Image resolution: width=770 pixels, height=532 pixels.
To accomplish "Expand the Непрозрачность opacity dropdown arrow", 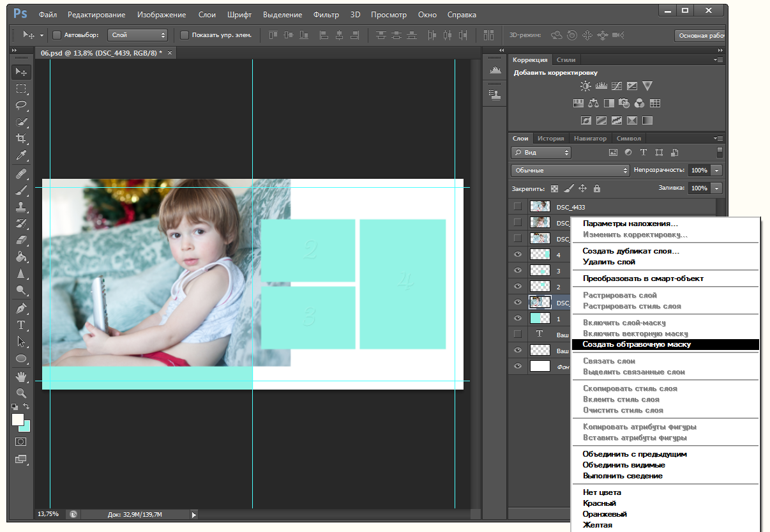I will coord(717,171).
